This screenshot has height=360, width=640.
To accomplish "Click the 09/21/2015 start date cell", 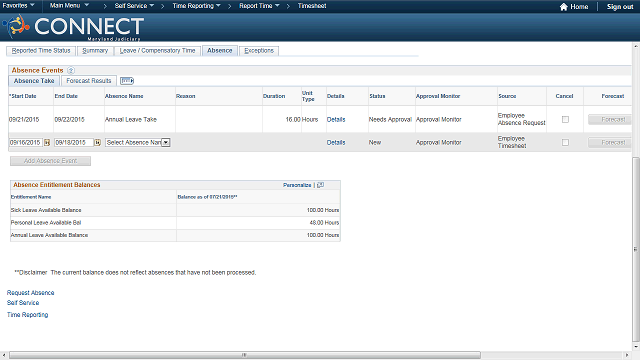I will tap(24, 120).
